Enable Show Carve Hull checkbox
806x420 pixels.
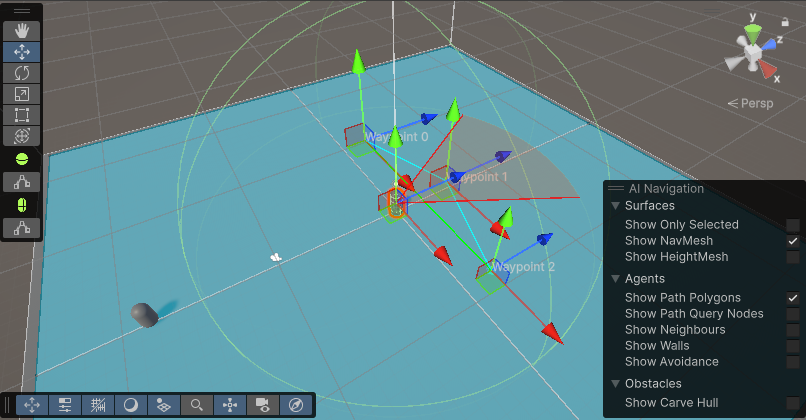tap(793, 403)
